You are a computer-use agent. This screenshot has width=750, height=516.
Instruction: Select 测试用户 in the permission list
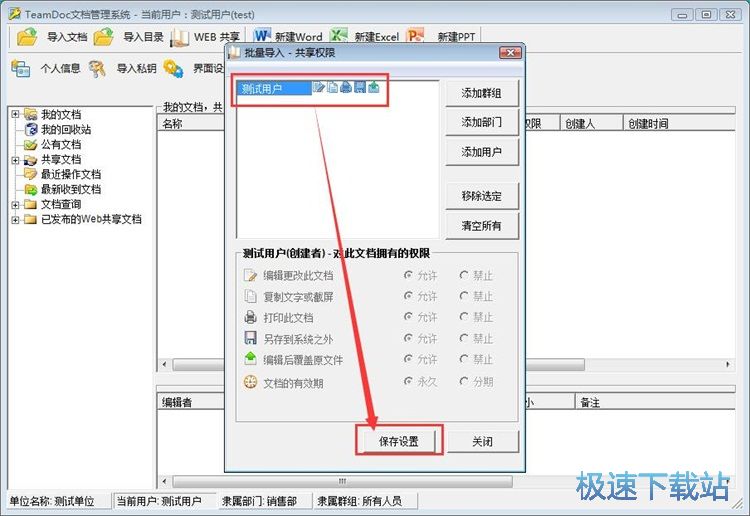tap(274, 88)
